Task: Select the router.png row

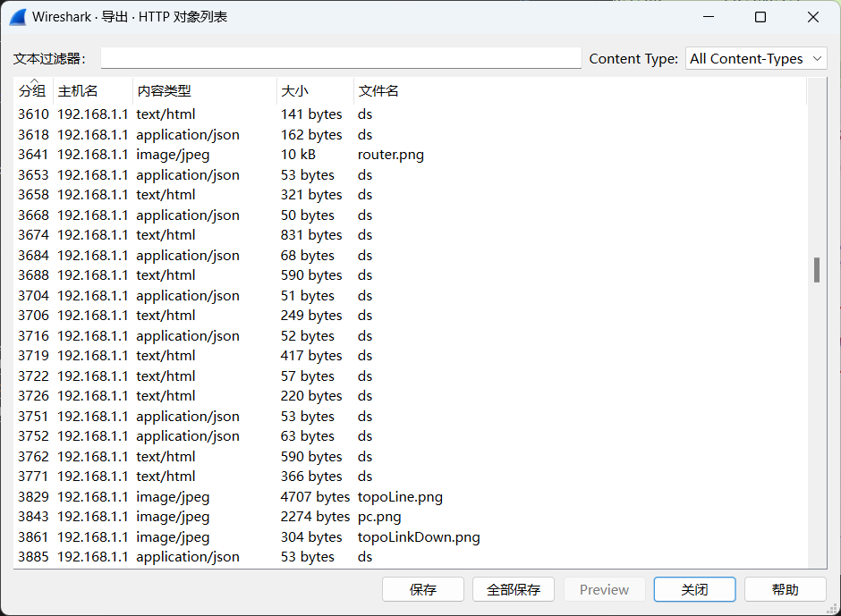Action: pyautogui.click(x=391, y=155)
